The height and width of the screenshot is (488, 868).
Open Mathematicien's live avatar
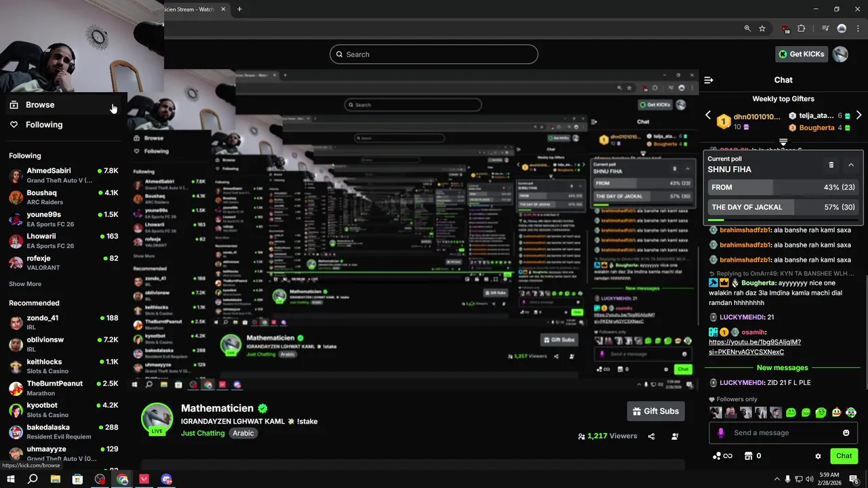(157, 418)
